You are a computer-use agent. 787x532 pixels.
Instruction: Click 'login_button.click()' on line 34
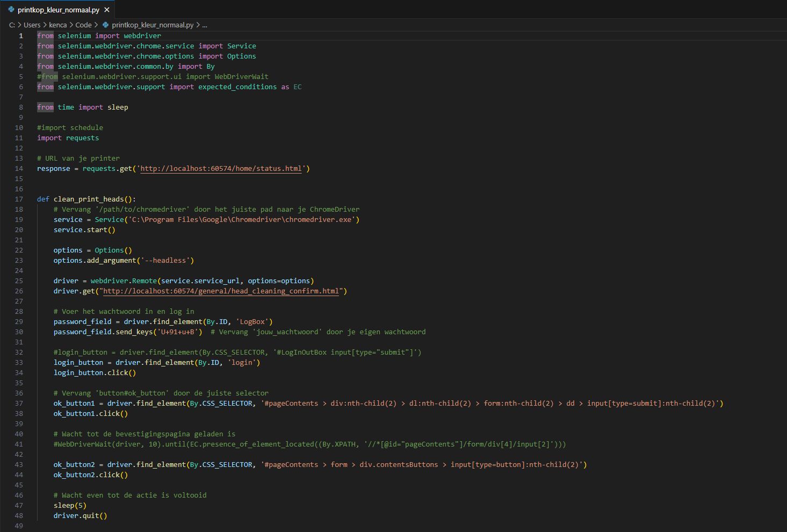[x=95, y=373]
